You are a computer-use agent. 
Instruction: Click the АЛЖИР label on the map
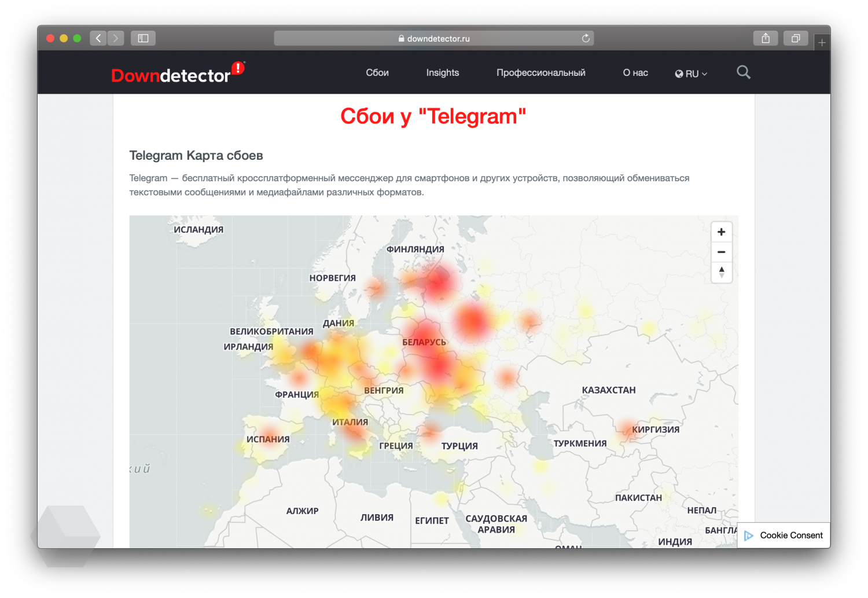point(302,511)
